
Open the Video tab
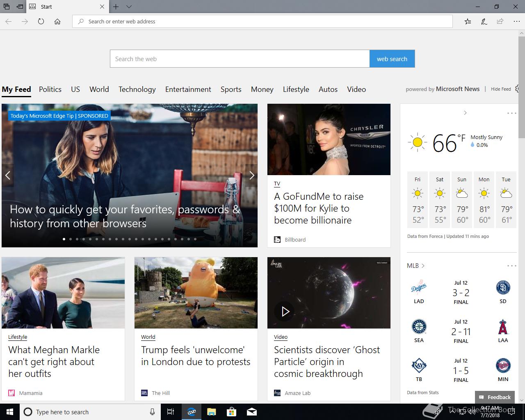coord(356,89)
